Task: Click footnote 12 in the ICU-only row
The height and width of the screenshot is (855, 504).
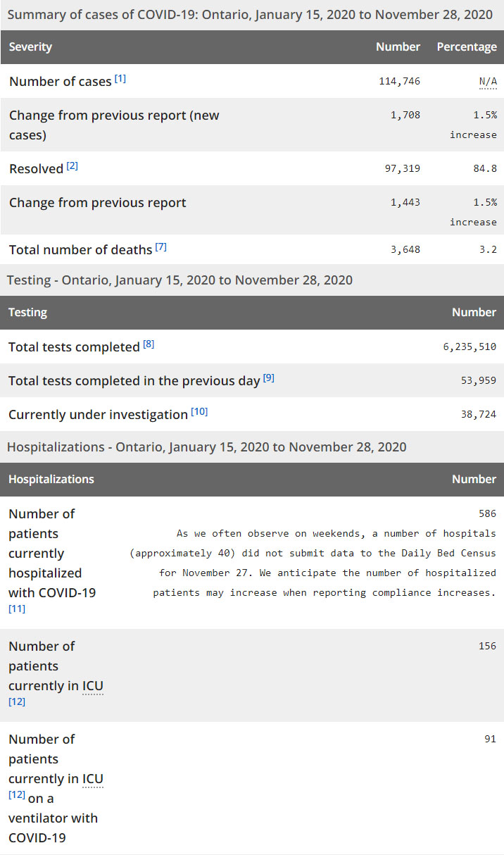Action: (17, 702)
